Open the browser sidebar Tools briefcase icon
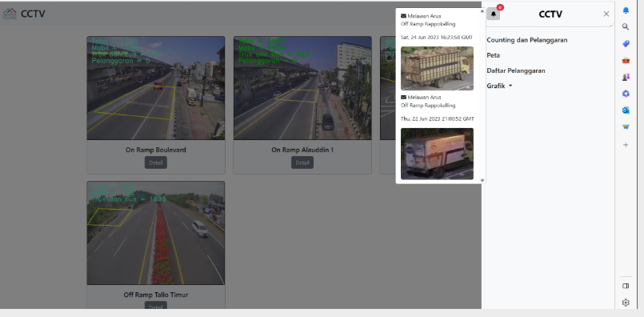This screenshot has width=644, height=317. click(626, 61)
